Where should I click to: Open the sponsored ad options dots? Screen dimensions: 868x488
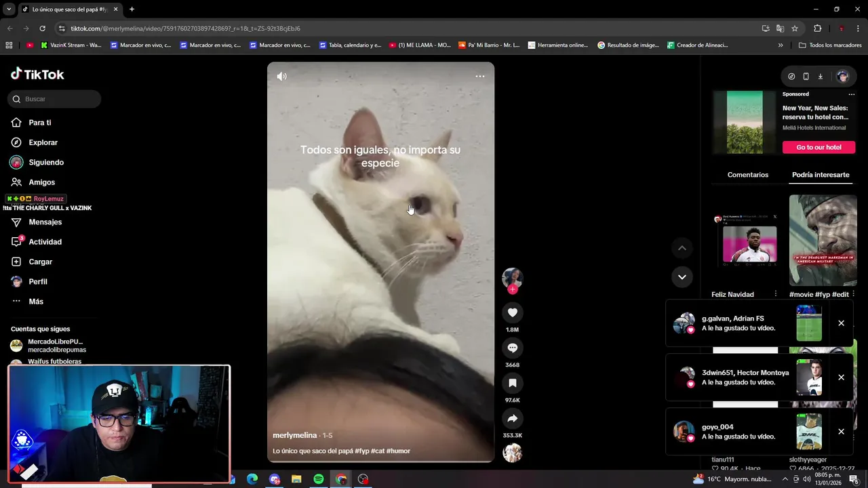(x=852, y=94)
